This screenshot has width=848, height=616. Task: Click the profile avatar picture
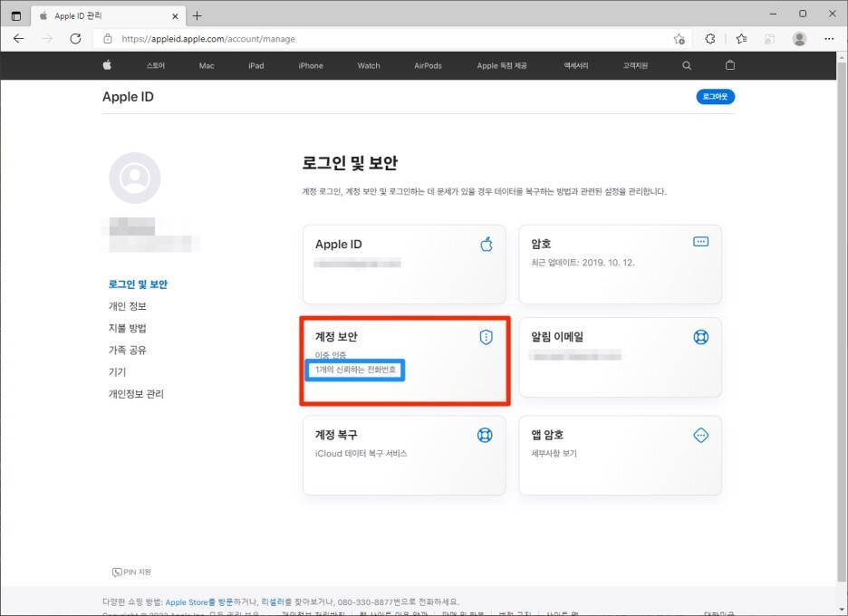[x=135, y=178]
